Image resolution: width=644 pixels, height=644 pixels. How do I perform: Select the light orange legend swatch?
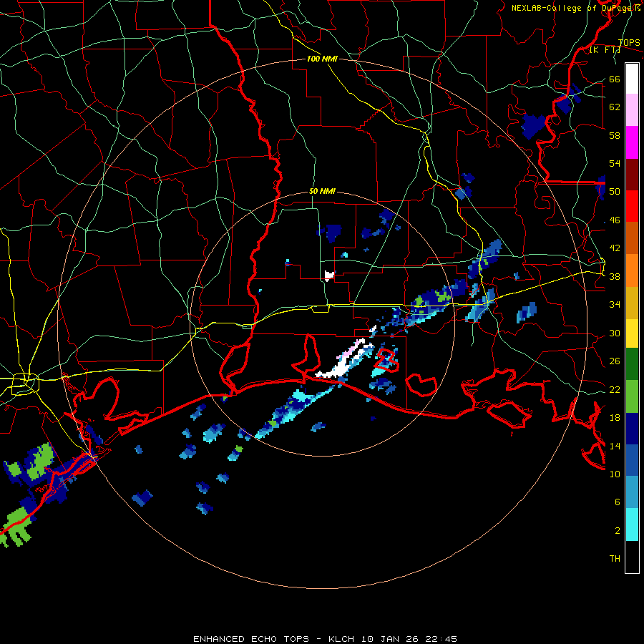(632, 270)
